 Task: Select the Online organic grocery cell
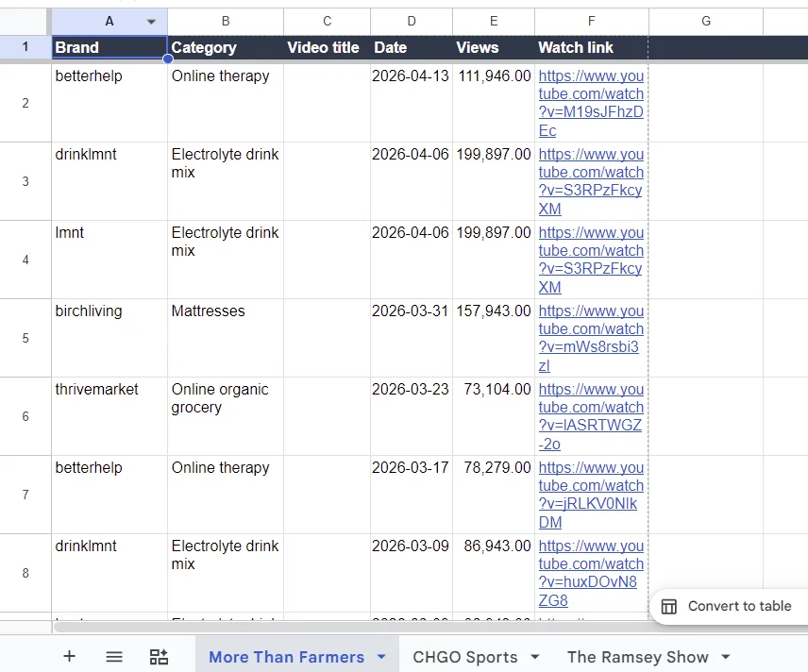(226, 416)
